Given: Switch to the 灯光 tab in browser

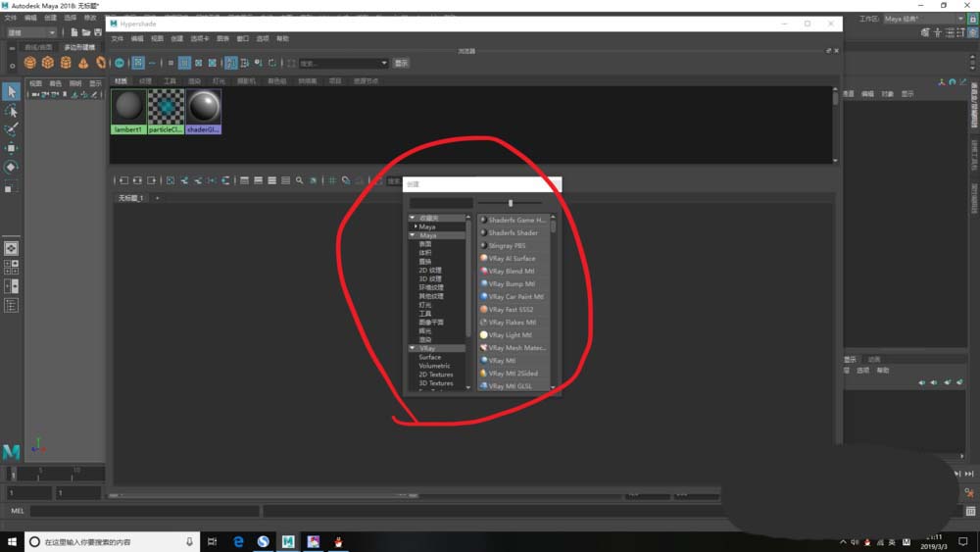Looking at the screenshot, I should pos(219,81).
